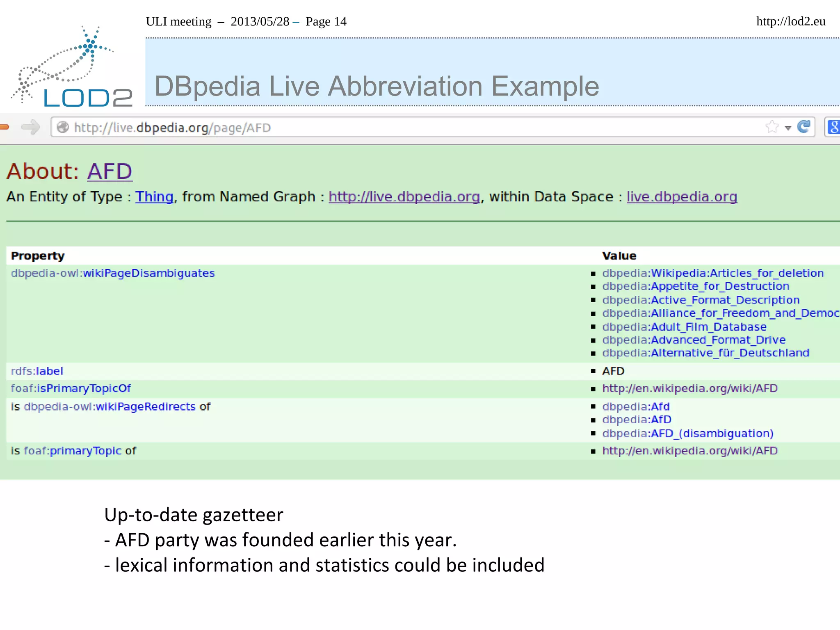Open dbpedia:Wikipedia:Articles_for_deletion link
This screenshot has width=840, height=630.
pos(713,273)
